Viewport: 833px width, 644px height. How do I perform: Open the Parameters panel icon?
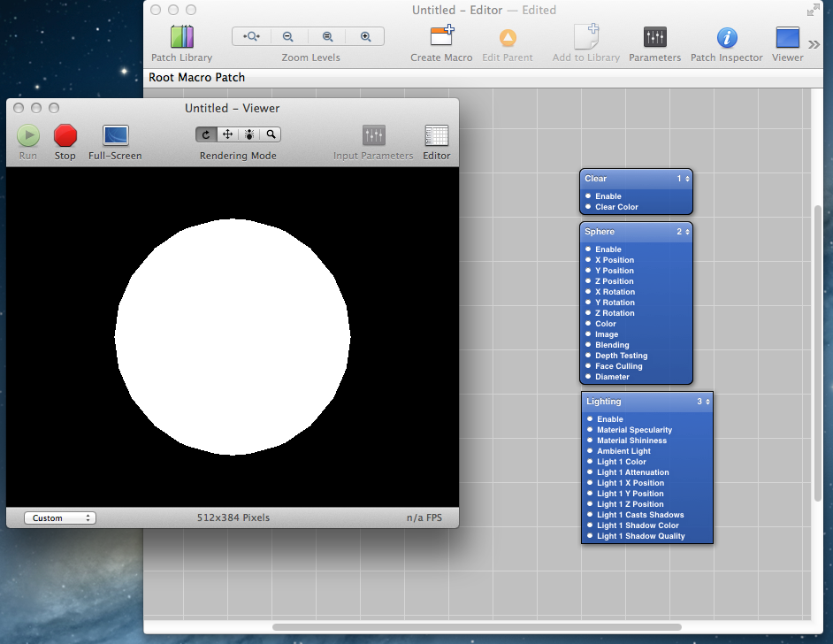(x=654, y=37)
